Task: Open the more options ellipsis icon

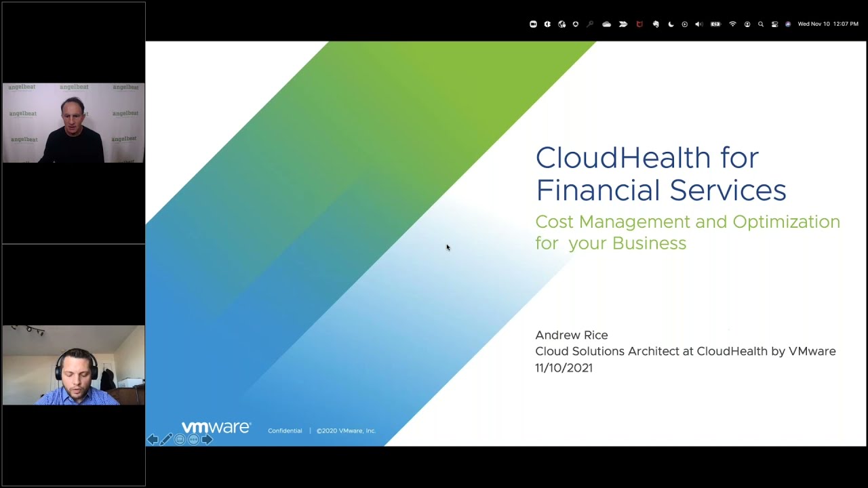Action: [193, 439]
